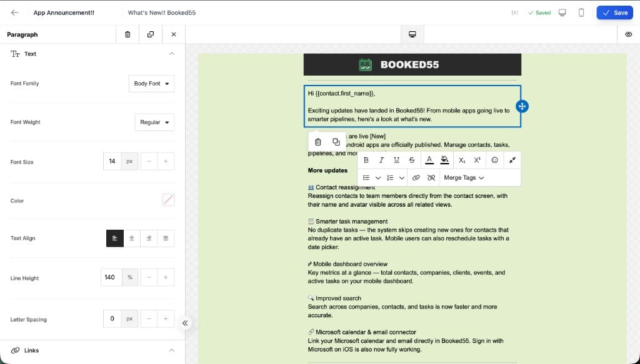
Task: Open the text color tool
Action: (429, 160)
